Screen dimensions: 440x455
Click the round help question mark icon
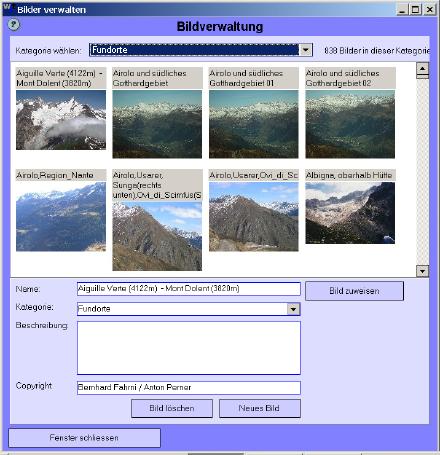pyautogui.click(x=14, y=24)
